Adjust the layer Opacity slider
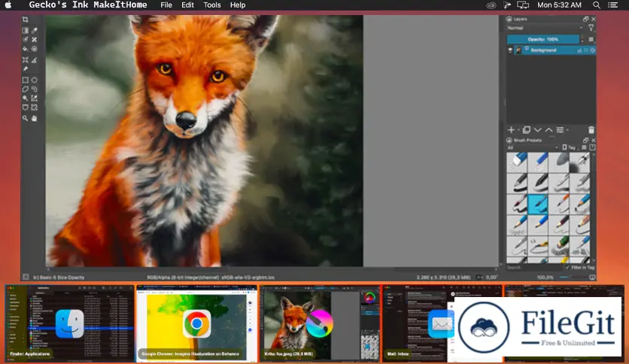Viewport: 629px width, 364px height. pos(542,38)
